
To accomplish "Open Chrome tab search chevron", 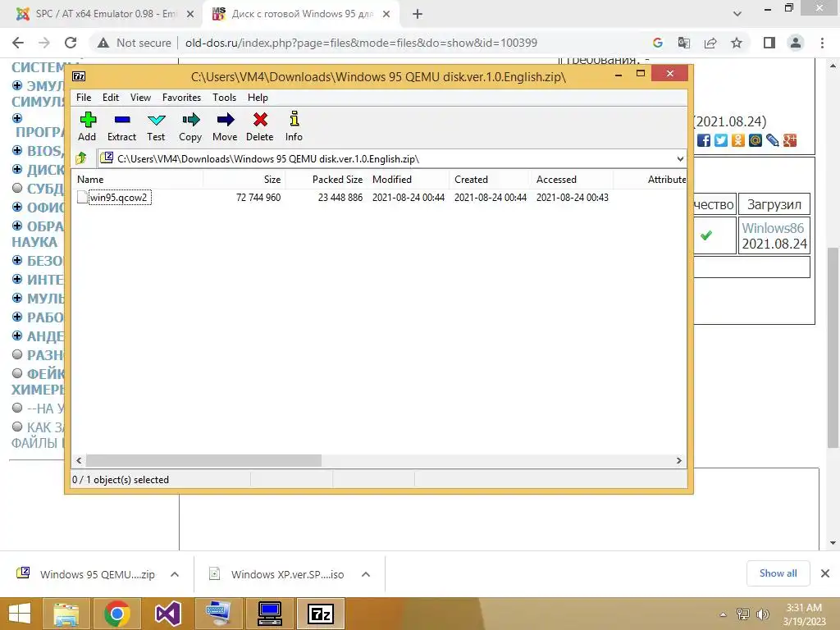I will [x=737, y=14].
